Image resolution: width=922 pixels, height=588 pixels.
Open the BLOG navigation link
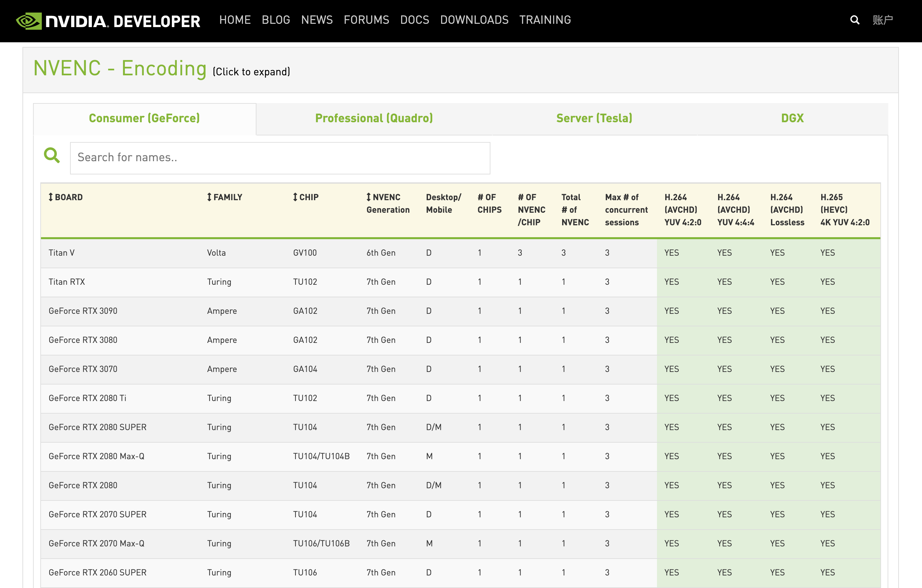pos(276,20)
